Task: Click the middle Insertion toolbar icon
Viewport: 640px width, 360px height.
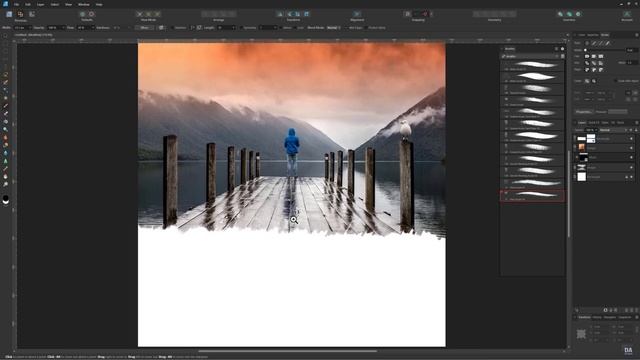Action: click(x=569, y=14)
